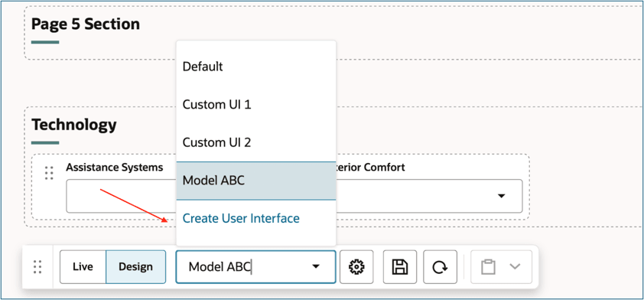Switch to Design mode
Image resolution: width=644 pixels, height=300 pixels.
(x=135, y=267)
